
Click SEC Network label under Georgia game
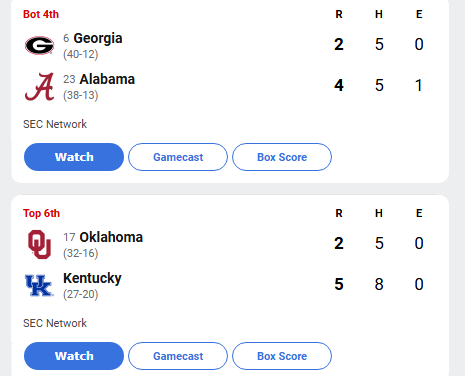click(x=55, y=124)
